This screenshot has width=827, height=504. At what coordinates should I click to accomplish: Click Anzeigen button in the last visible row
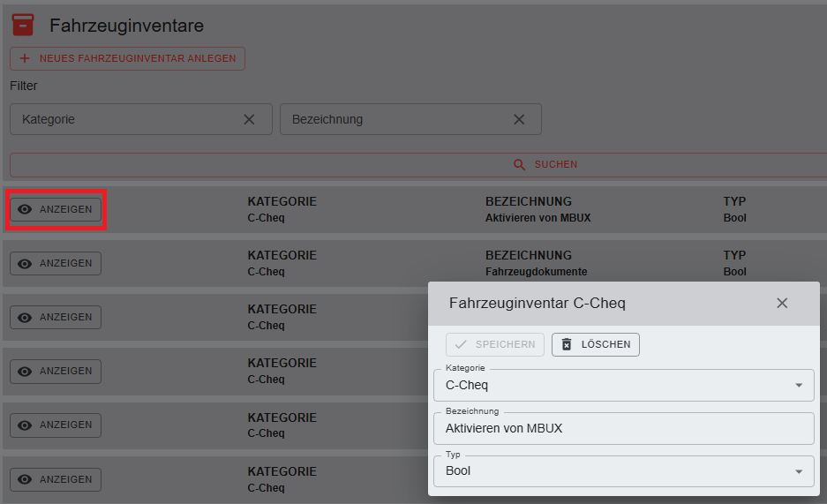tap(56, 479)
